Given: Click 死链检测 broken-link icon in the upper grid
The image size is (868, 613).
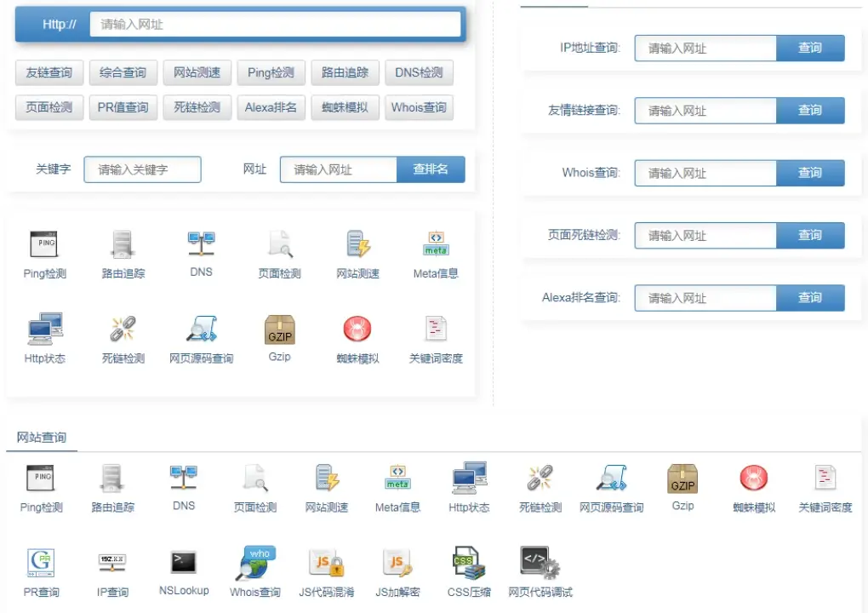Looking at the screenshot, I should click(x=123, y=329).
